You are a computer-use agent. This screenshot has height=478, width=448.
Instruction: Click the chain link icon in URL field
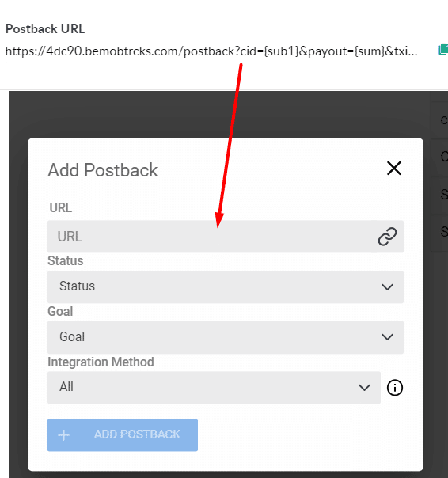pos(387,237)
